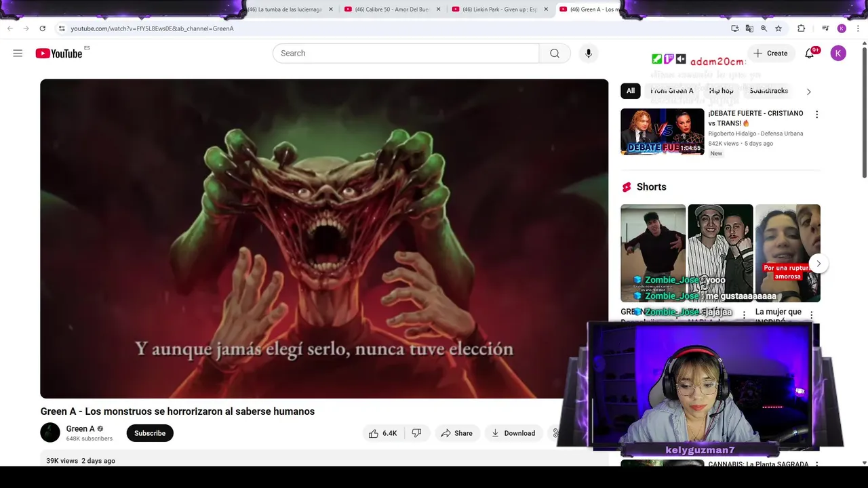Switch to Calibre 50 - Amor Del Bueno tab
This screenshot has height=488, width=868.
(393, 9)
